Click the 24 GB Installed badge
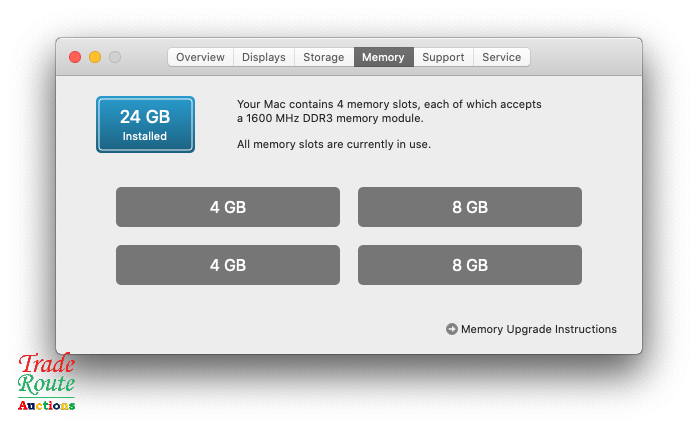 pyautogui.click(x=146, y=125)
